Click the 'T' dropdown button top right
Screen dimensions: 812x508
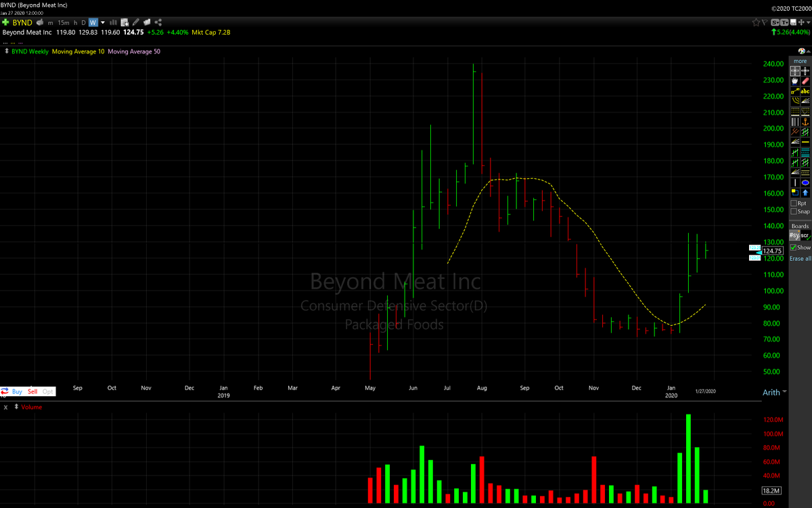[784, 22]
